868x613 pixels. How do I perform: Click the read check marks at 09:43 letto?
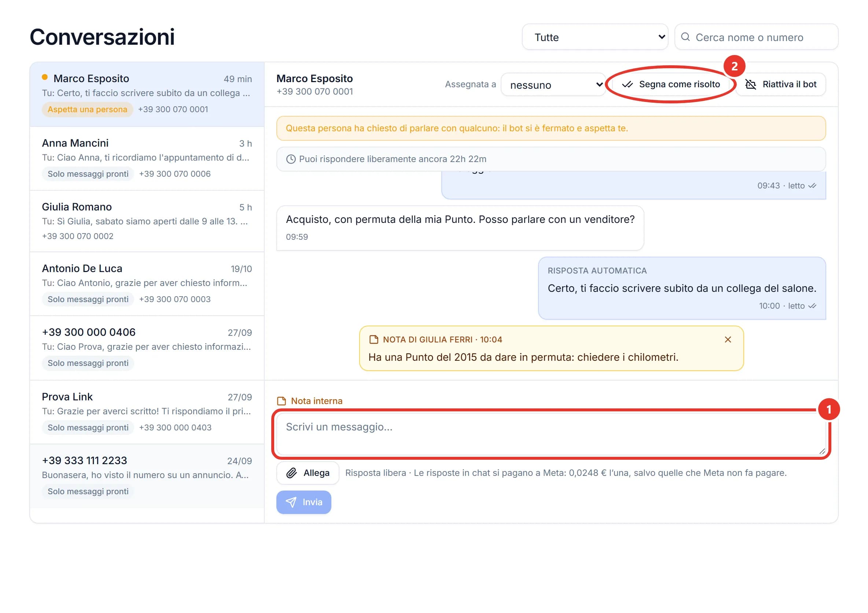[x=812, y=186]
